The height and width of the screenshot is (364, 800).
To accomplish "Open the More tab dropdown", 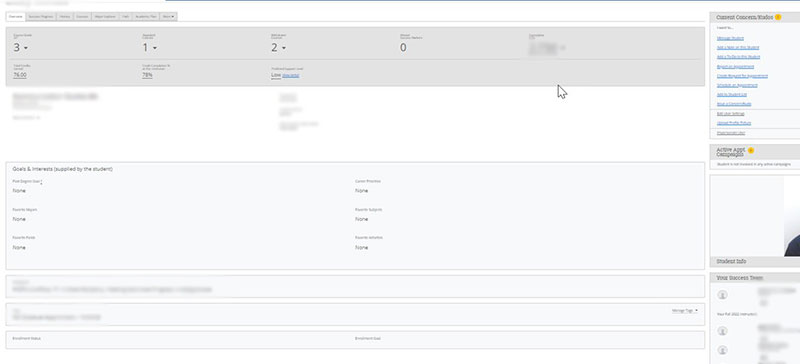I will click(168, 17).
